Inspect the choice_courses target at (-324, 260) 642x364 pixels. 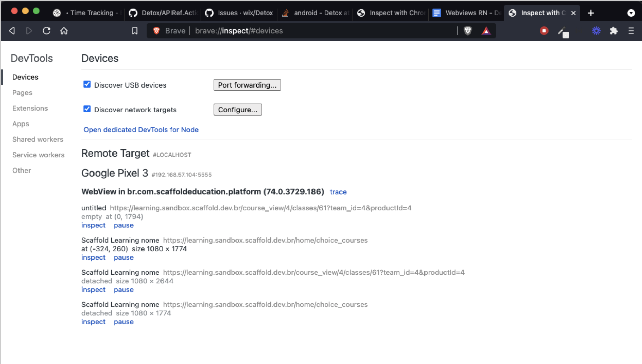(93, 257)
